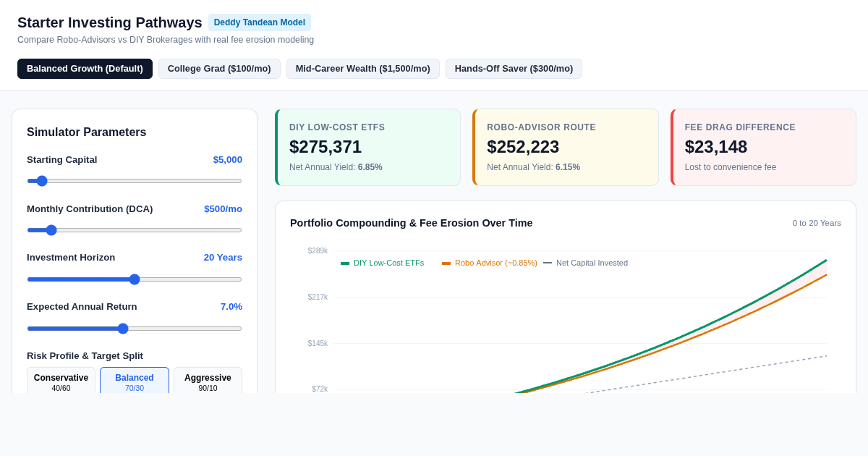Image resolution: width=868 pixels, height=456 pixels.
Task: Click the DIY Low-Cost ETFs card
Action: pyautogui.click(x=367, y=147)
